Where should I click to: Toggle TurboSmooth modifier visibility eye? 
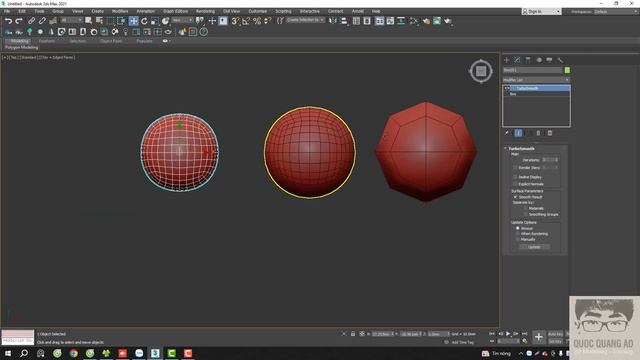click(x=507, y=88)
